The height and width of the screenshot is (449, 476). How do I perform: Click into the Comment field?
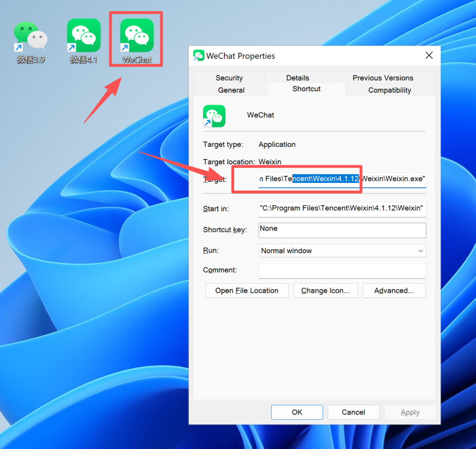click(342, 271)
